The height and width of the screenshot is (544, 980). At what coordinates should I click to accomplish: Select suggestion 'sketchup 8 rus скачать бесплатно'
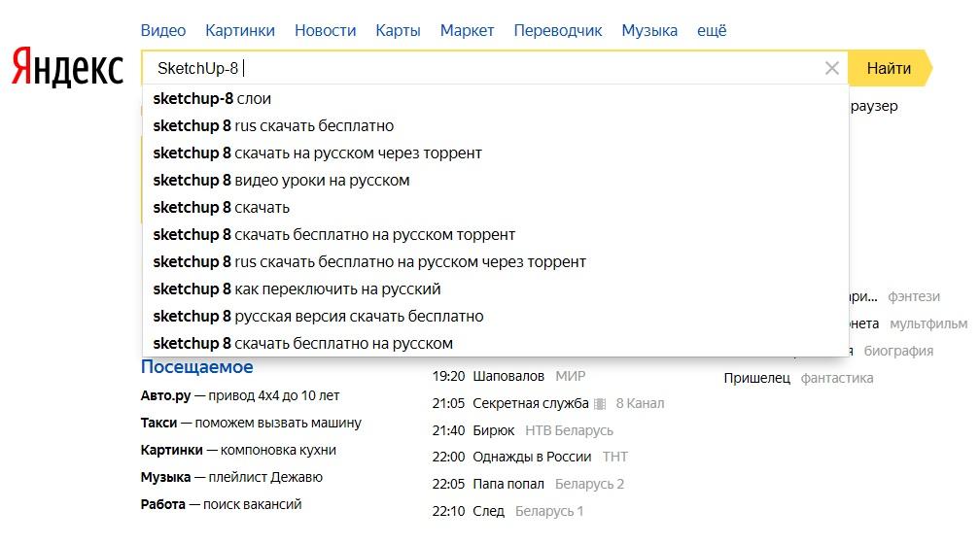496,125
